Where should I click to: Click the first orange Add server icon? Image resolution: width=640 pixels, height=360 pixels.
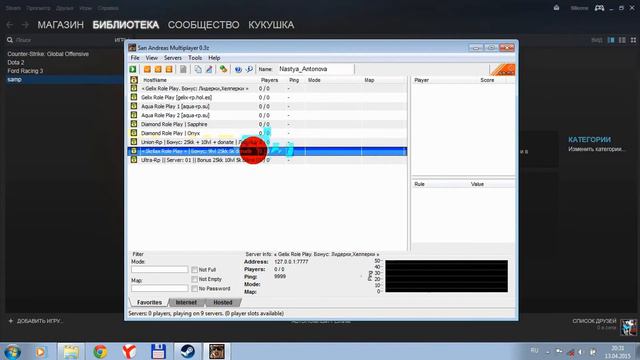click(x=147, y=69)
